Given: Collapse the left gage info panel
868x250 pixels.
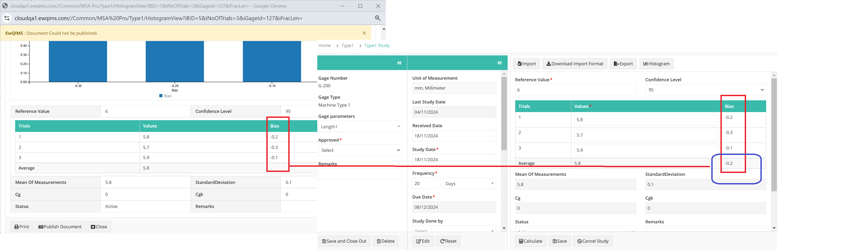Looking at the screenshot, I should pos(399,63).
